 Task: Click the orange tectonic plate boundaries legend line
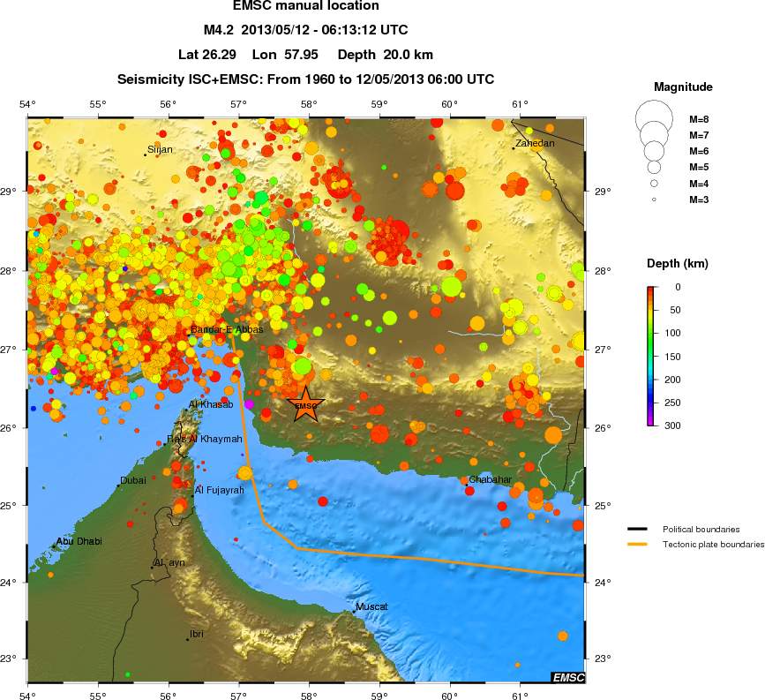[x=637, y=544]
